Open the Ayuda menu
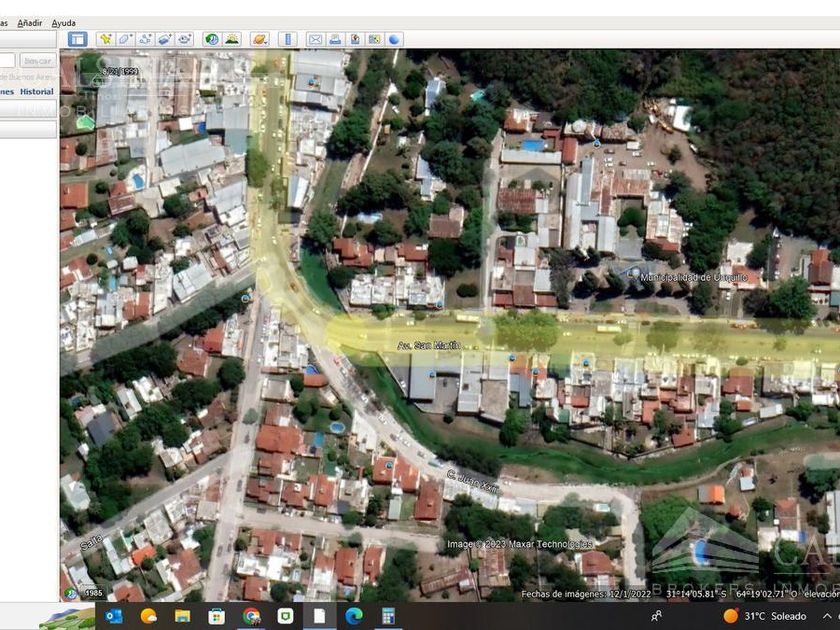Image resolution: width=840 pixels, height=630 pixels. click(63, 22)
